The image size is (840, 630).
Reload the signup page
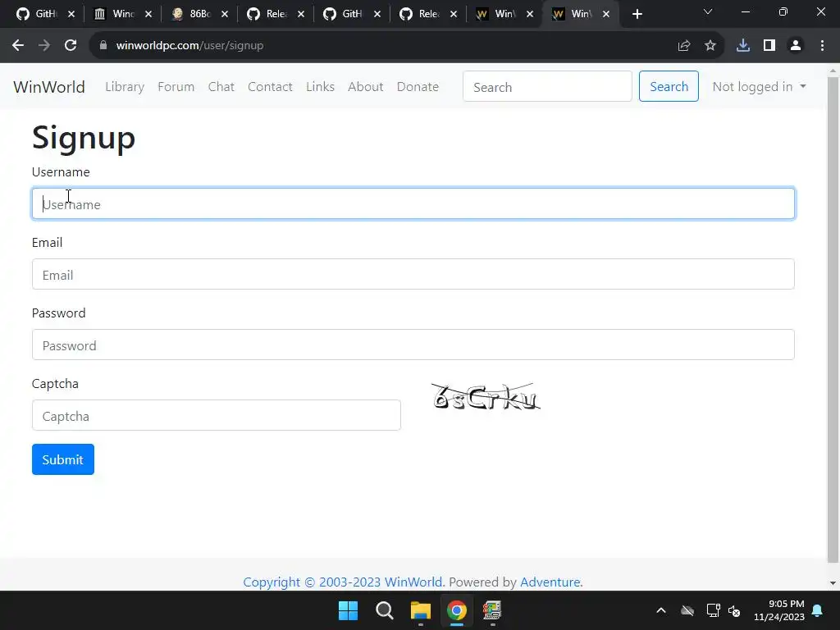(71, 46)
